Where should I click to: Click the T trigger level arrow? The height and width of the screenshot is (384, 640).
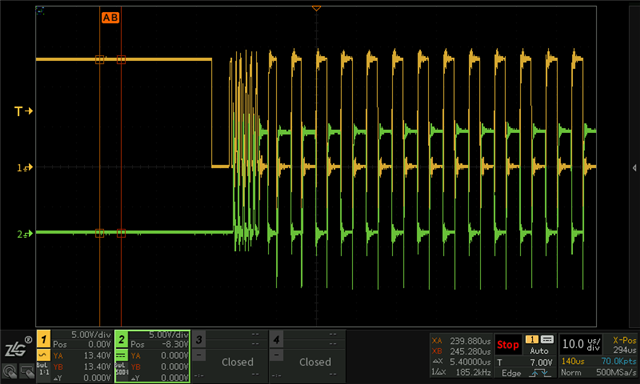point(23,111)
